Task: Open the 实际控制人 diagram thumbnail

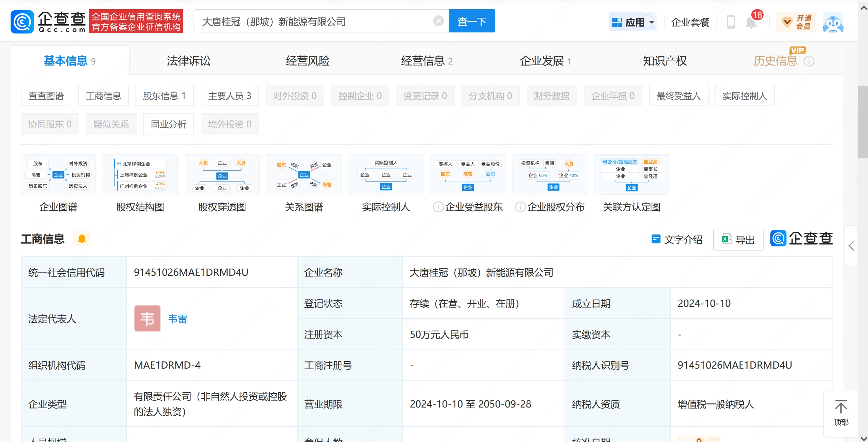Action: (386, 175)
